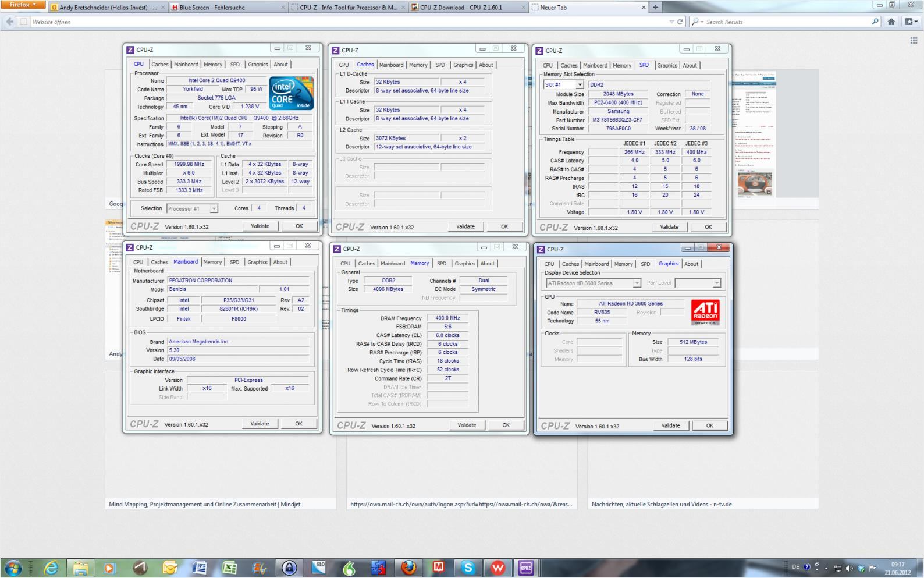Open Microsoft Word from the taskbar
This screenshot has height=578, width=924.
199,568
